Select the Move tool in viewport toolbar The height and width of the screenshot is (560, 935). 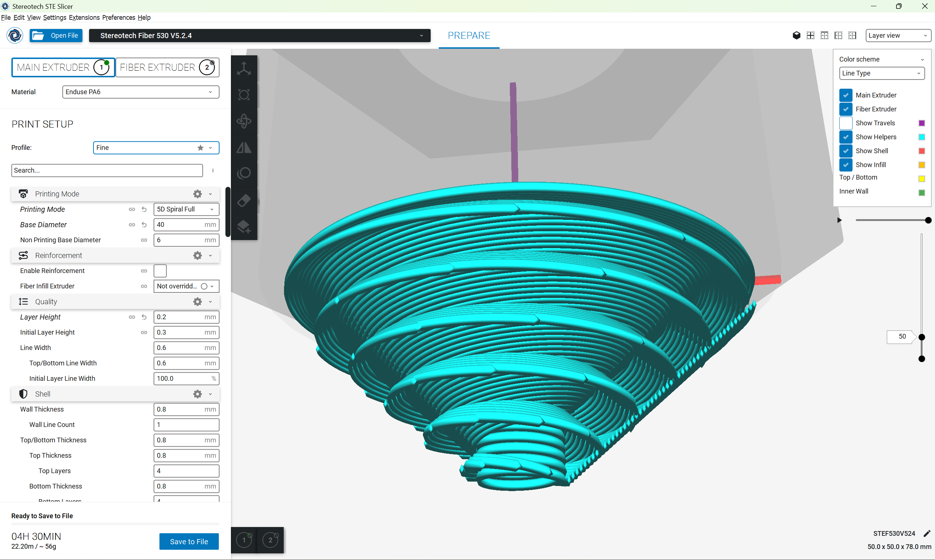pos(244,69)
